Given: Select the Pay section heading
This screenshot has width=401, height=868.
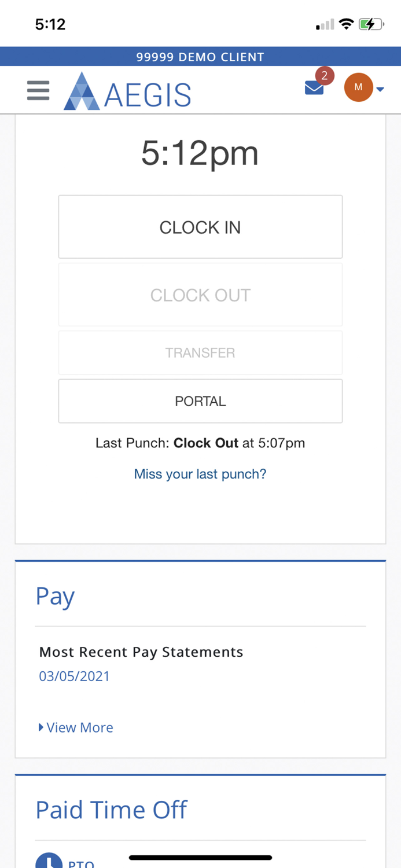Looking at the screenshot, I should click(x=55, y=595).
